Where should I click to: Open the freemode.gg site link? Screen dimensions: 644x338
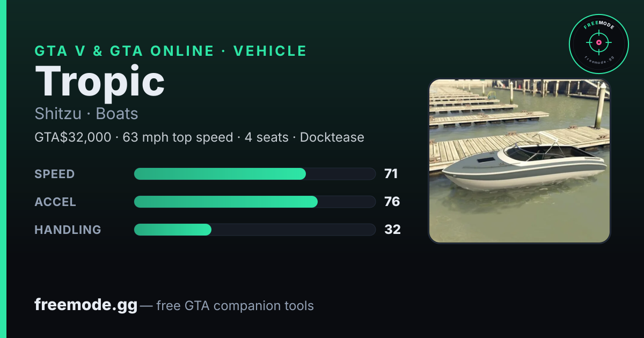pos(86,305)
